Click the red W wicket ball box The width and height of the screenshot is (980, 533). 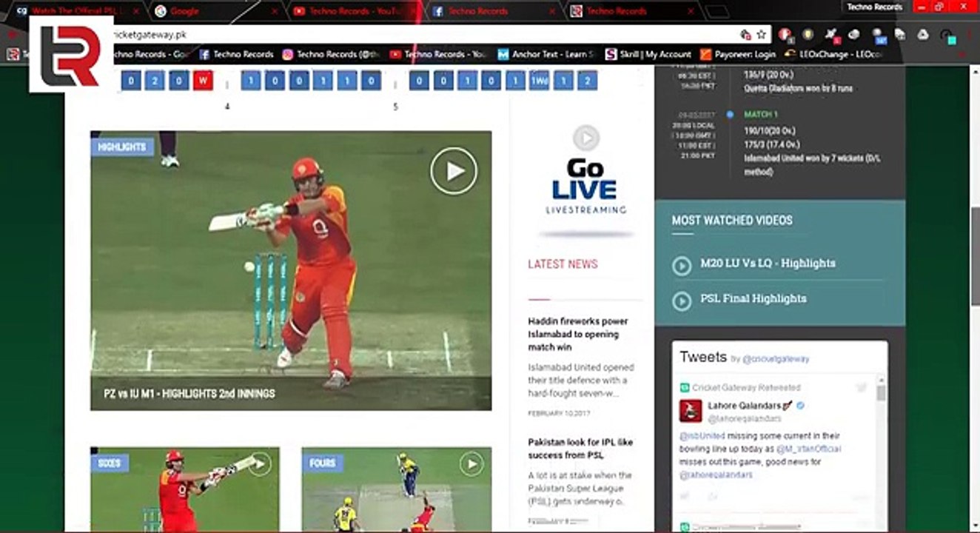tap(203, 80)
